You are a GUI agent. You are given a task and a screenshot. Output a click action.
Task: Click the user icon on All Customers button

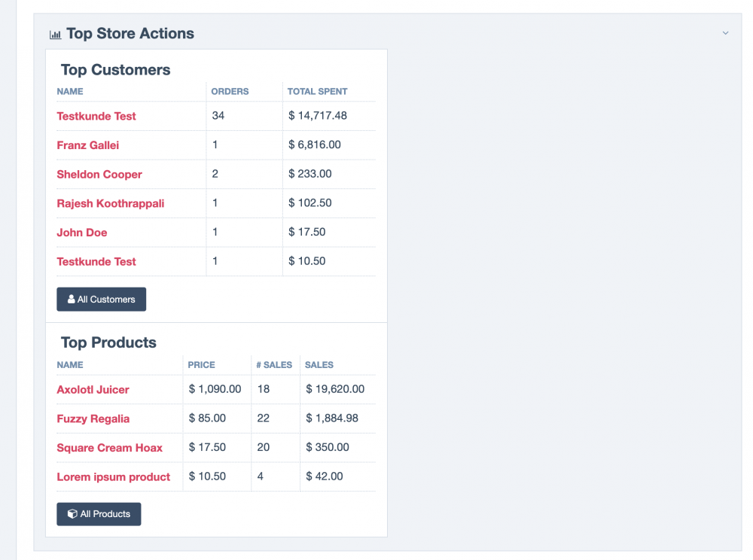tap(71, 300)
